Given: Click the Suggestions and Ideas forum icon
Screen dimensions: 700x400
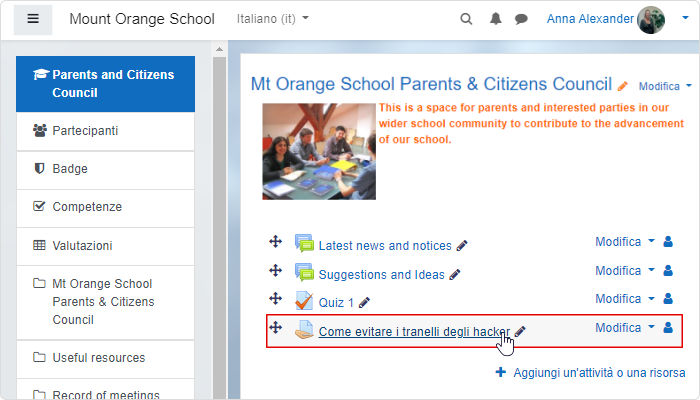Looking at the screenshot, I should tap(304, 272).
